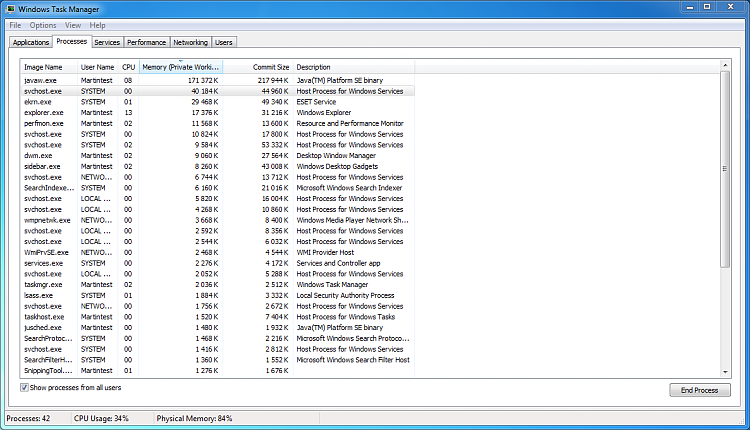
Task: Select the WmiPrvSE.exe process
Action: [218, 253]
